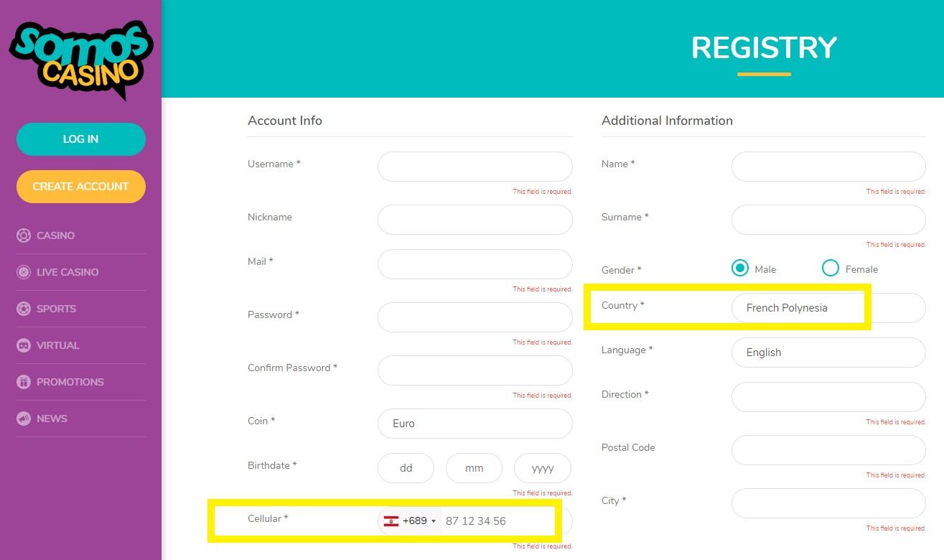Image resolution: width=944 pixels, height=560 pixels.
Task: Open the Language dropdown set to English
Action: [828, 353]
